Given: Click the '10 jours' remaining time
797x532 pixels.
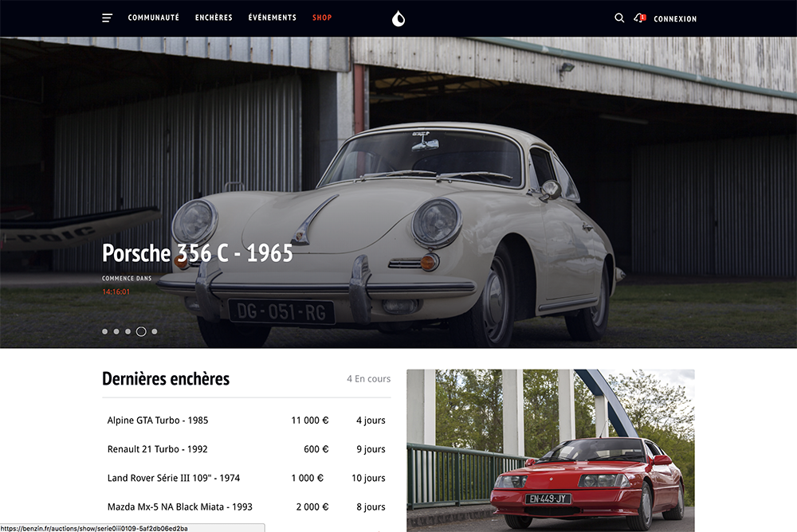Looking at the screenshot, I should coord(368,478).
